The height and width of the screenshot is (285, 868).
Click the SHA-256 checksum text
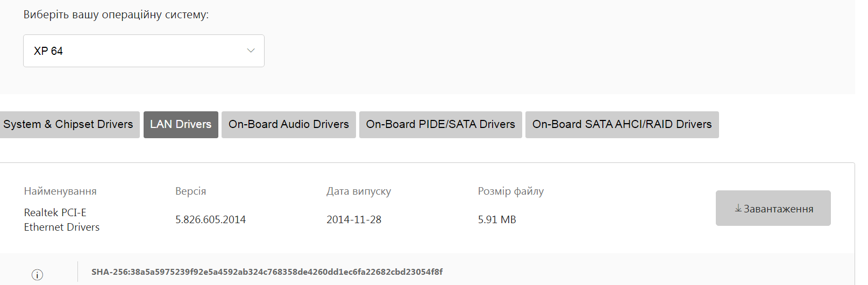267,272
